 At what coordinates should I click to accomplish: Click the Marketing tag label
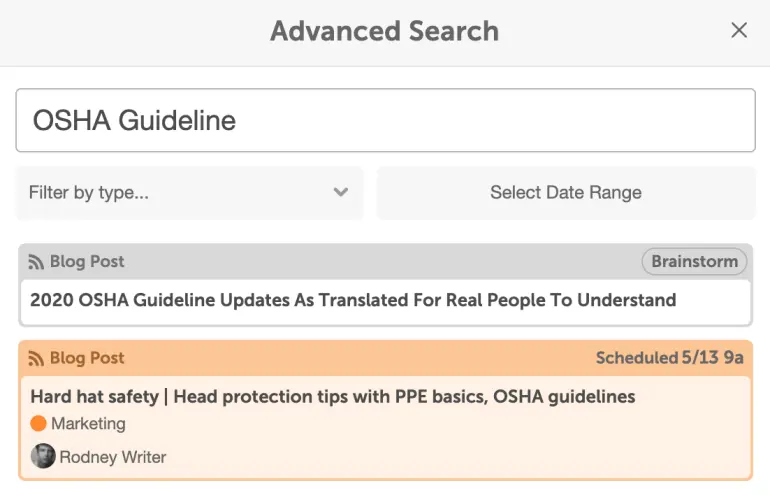point(88,423)
